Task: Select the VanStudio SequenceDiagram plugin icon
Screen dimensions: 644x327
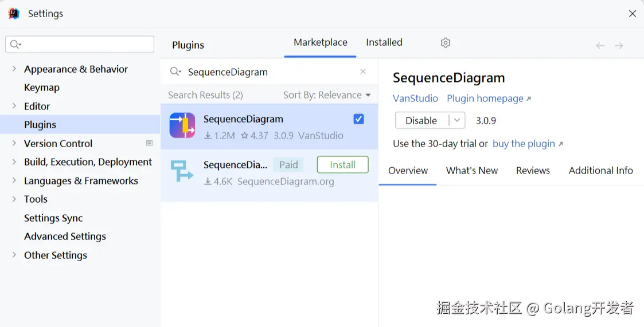Action: [x=182, y=125]
